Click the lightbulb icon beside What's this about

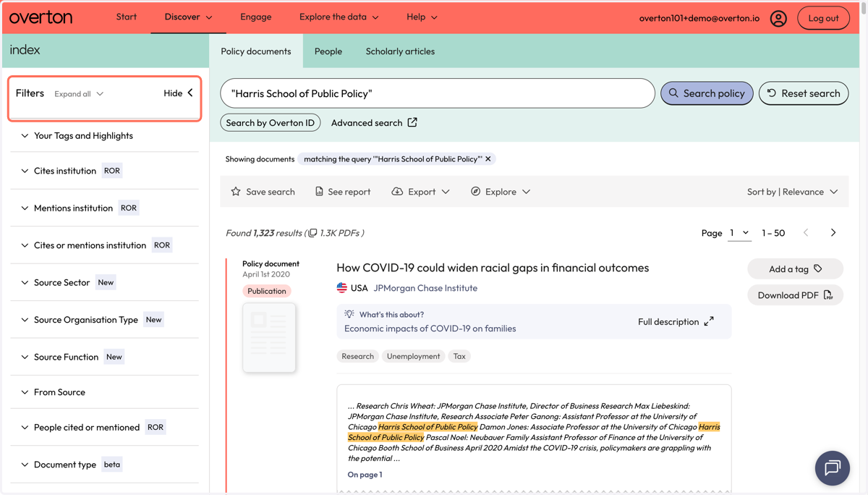[349, 314]
